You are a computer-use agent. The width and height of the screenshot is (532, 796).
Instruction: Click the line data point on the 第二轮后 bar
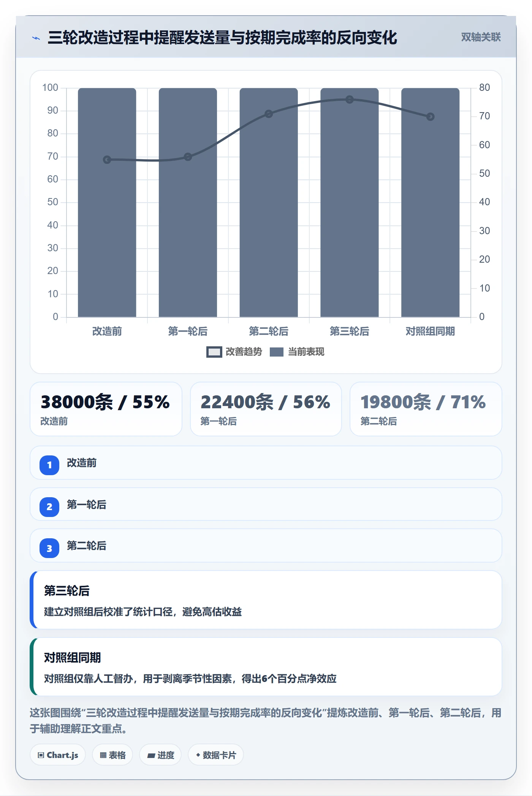269,114
